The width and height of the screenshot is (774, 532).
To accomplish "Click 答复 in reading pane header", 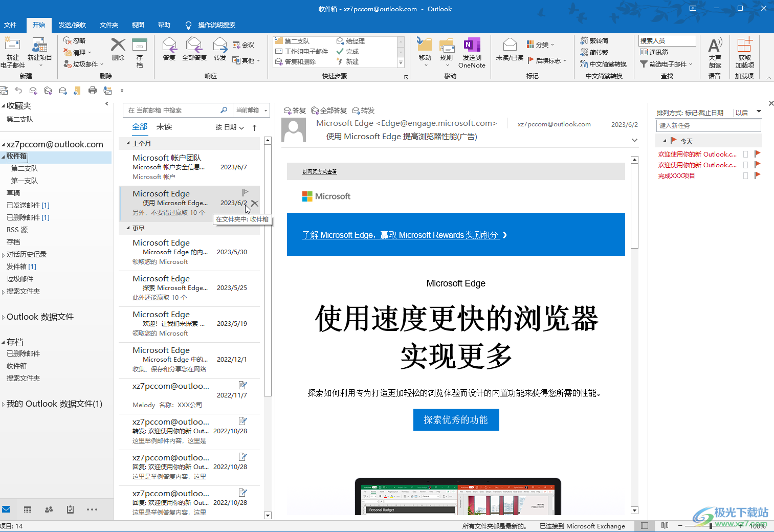I will pos(295,110).
